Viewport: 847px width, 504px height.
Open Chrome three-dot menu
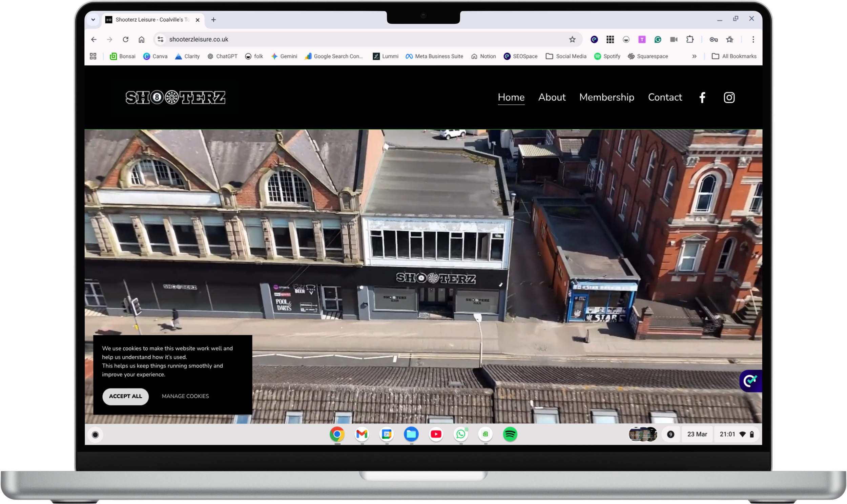click(x=753, y=39)
